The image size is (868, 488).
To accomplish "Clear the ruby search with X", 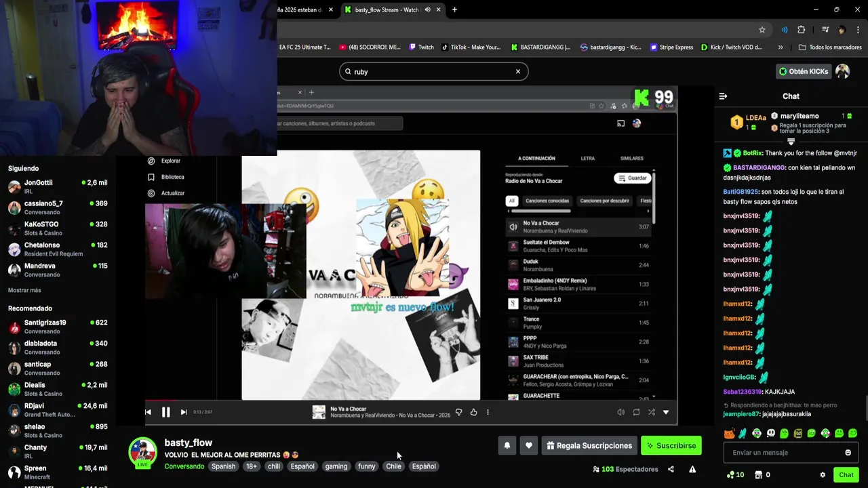I will click(x=518, y=71).
